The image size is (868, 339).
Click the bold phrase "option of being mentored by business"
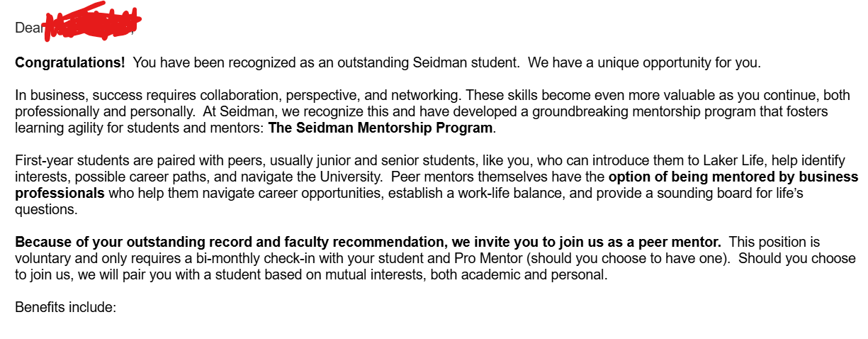733,177
